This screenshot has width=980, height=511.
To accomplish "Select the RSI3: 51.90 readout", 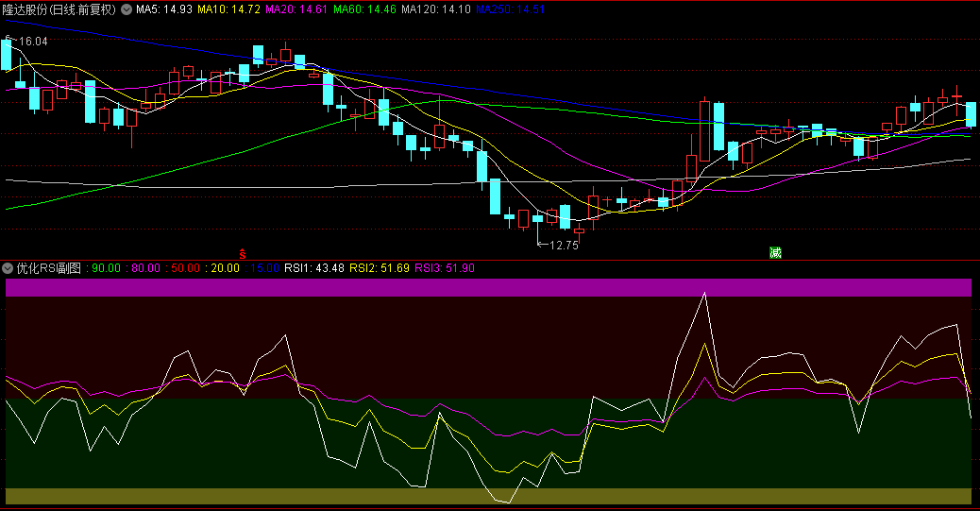I will tap(445, 268).
